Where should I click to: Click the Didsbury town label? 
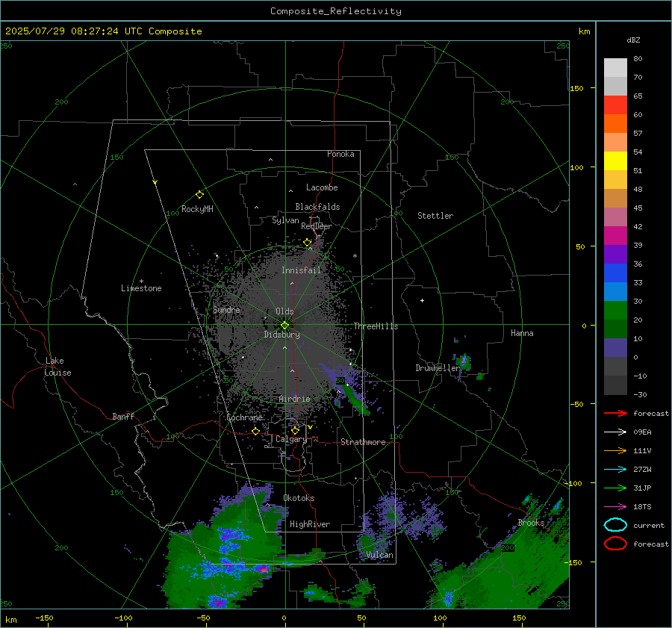point(281,335)
